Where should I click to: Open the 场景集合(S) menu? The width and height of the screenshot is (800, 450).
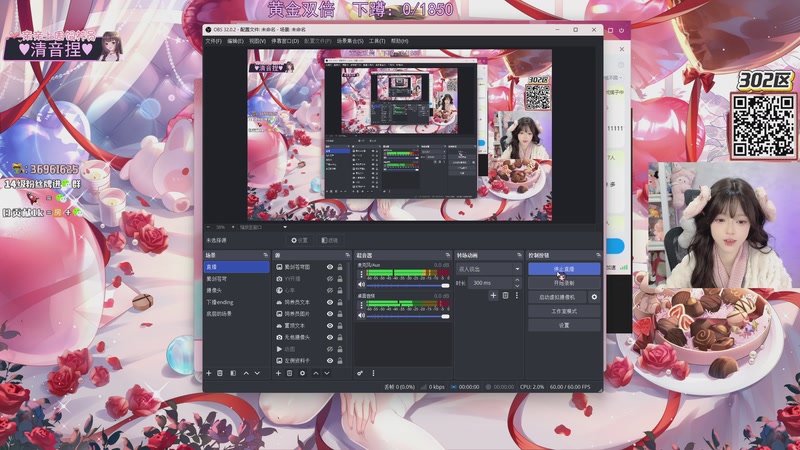click(x=350, y=41)
